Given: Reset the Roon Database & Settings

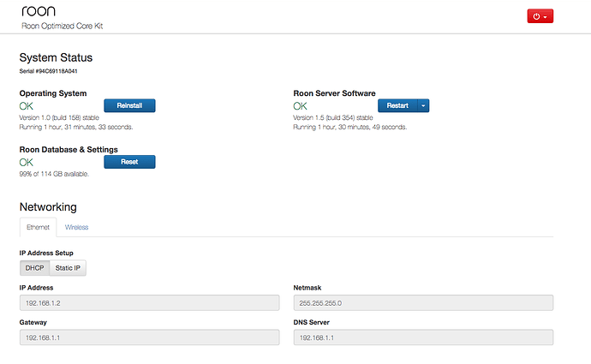Looking at the screenshot, I should click(x=129, y=162).
